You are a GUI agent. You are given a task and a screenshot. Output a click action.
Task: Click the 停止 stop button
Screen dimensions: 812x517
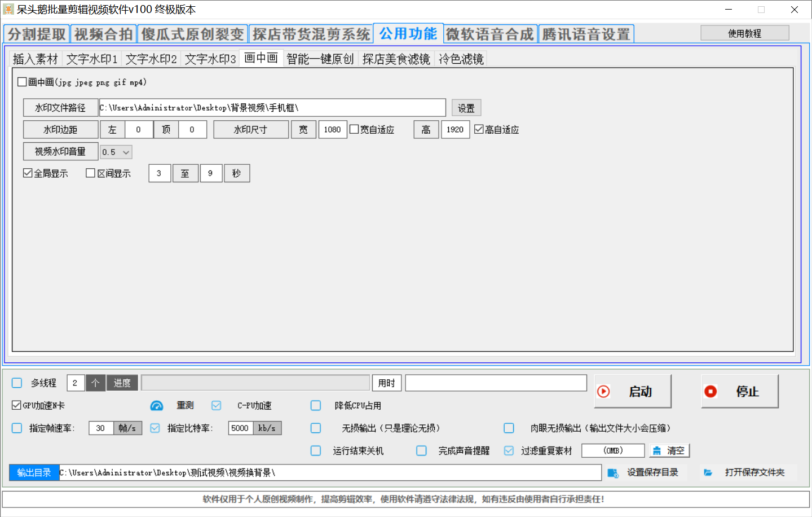click(x=740, y=391)
